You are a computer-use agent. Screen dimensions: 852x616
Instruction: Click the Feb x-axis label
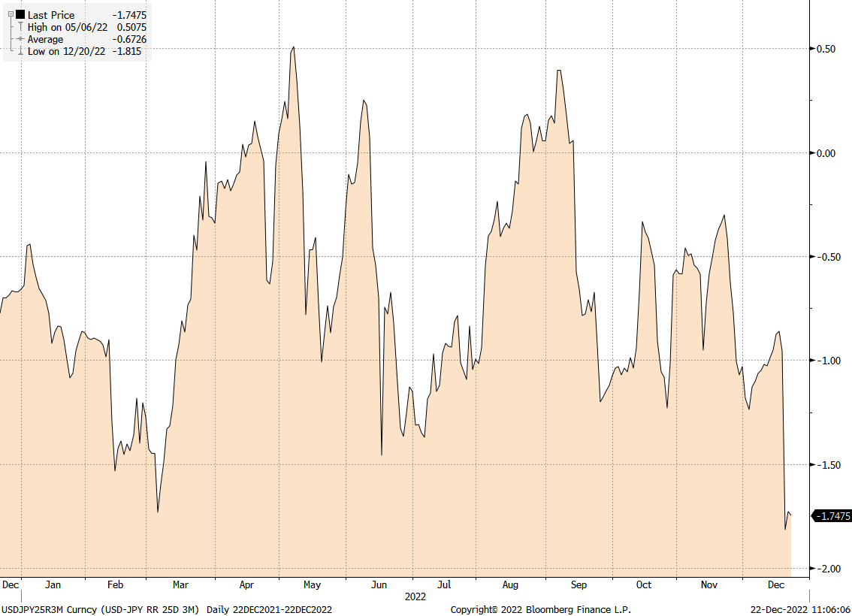(x=115, y=585)
